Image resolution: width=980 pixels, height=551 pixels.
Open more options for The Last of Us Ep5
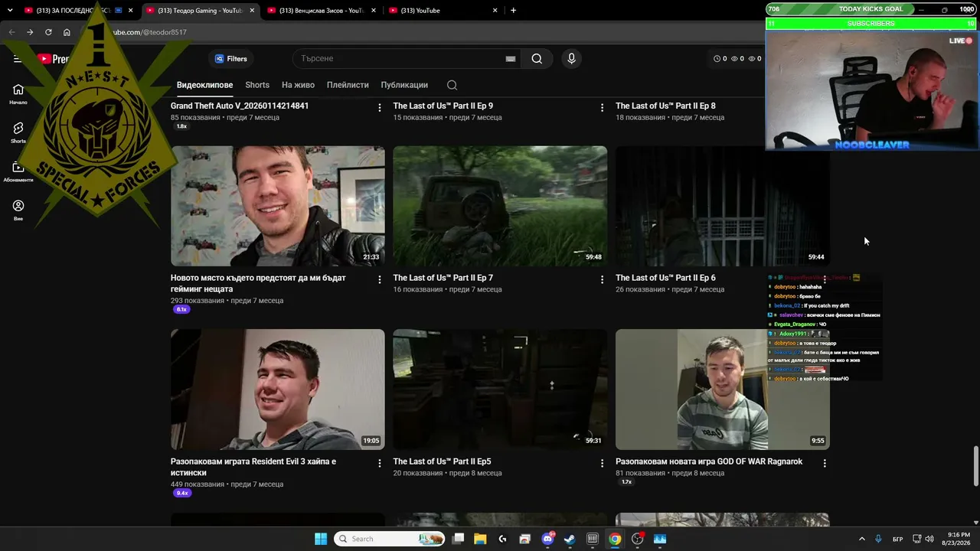(602, 463)
